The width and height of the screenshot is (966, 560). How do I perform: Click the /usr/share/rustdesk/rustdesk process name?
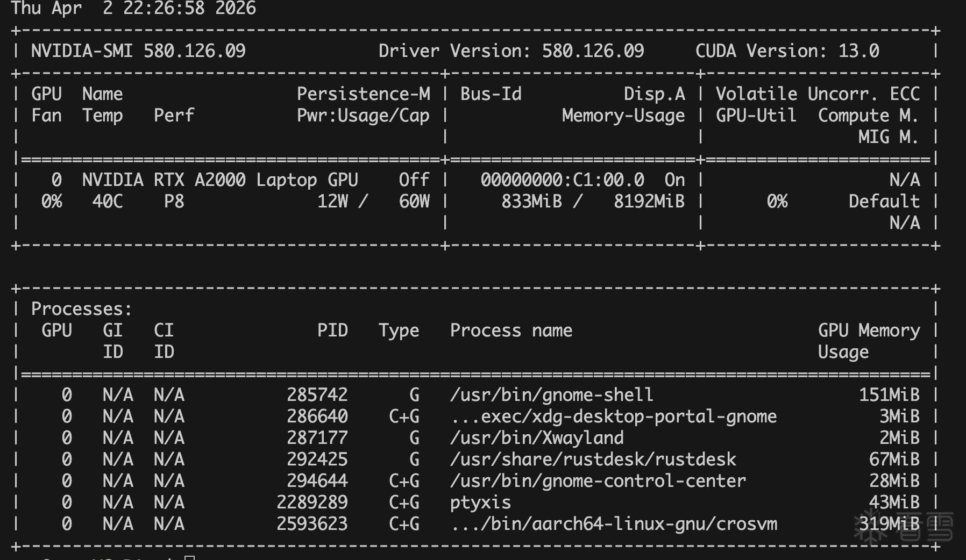(x=593, y=460)
